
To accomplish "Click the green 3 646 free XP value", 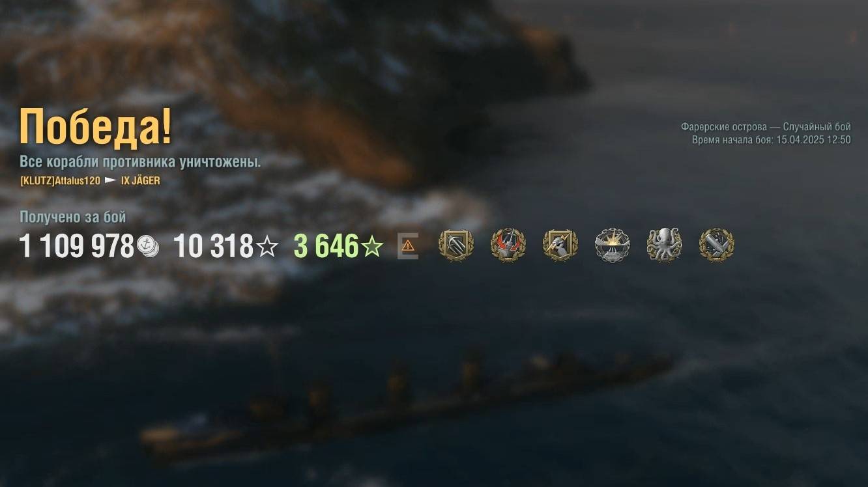I will pyautogui.click(x=326, y=247).
